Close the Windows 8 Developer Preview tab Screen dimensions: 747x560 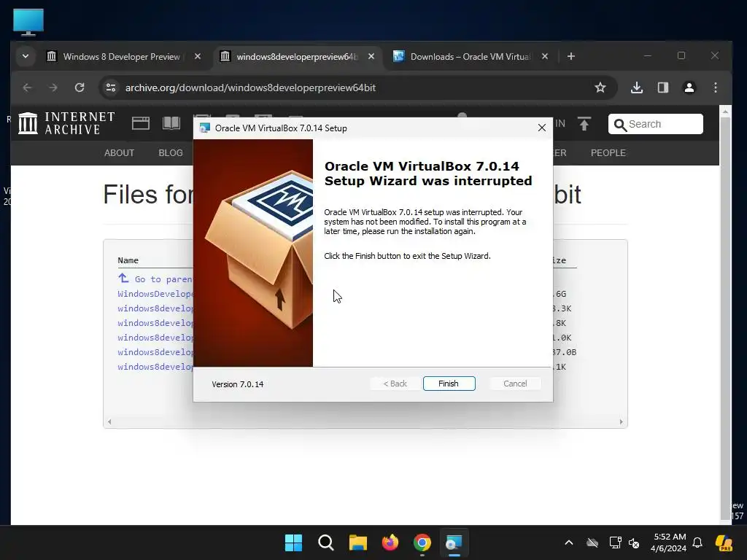coord(198,56)
